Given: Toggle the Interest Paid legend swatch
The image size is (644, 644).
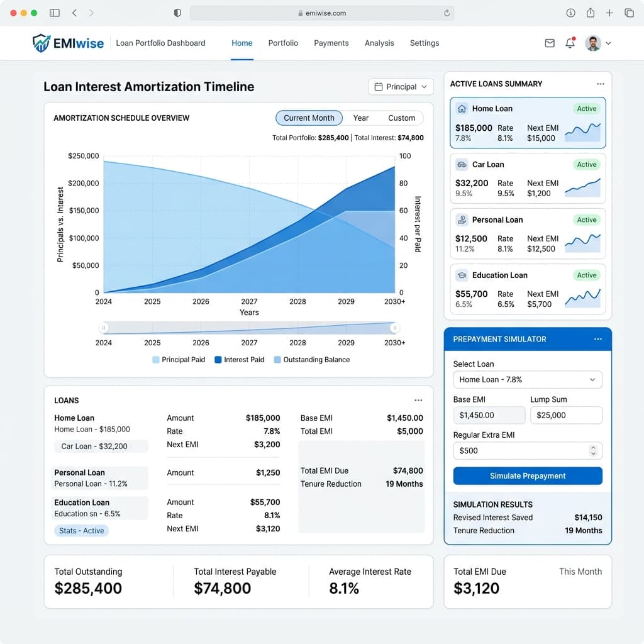Looking at the screenshot, I should [218, 360].
